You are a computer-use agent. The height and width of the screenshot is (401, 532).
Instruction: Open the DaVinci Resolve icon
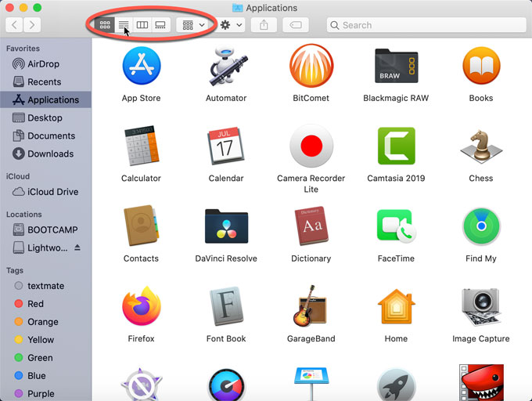click(x=226, y=226)
